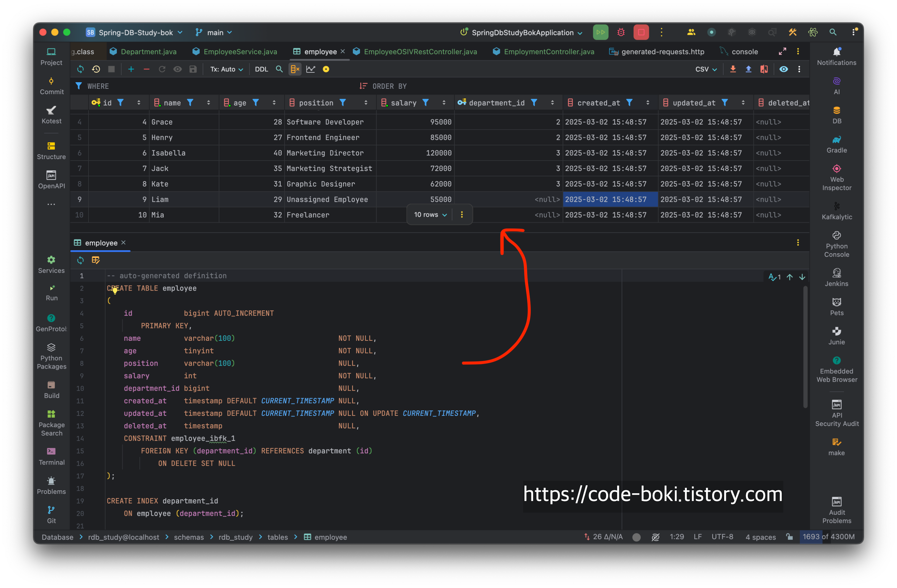
Task: Click the Export Data download icon
Action: tap(733, 69)
